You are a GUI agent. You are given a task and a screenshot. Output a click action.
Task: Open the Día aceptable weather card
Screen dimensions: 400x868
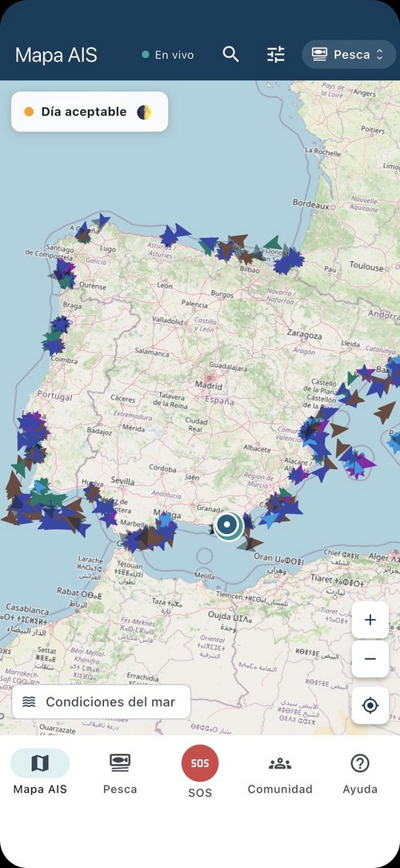click(x=90, y=112)
